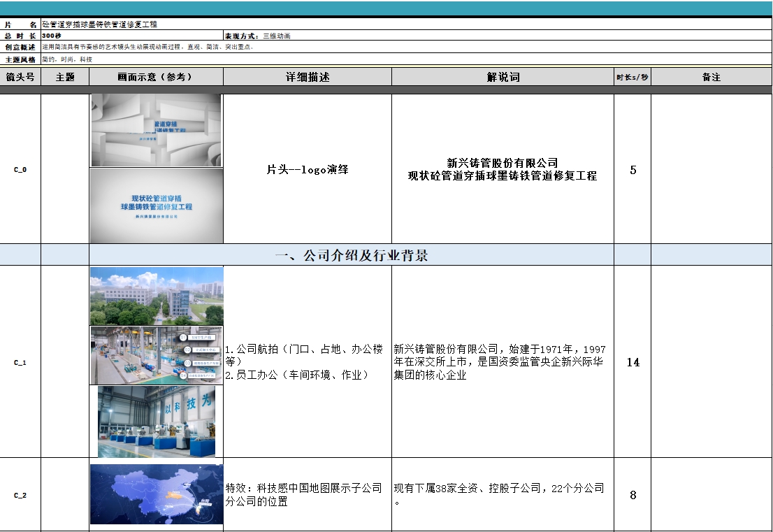773x532 pixels.
Task: Select the C_2 description '特效：科技感中国地图'
Action: tap(308, 495)
